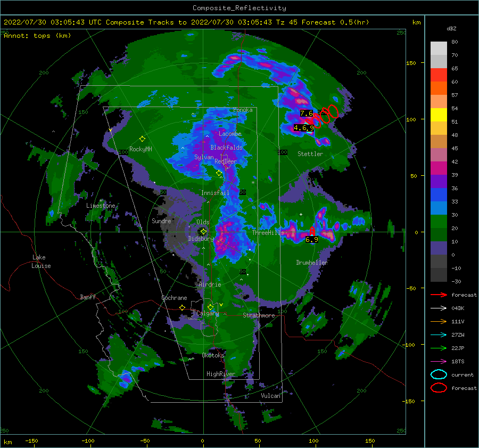Click the Olds label

point(203,222)
